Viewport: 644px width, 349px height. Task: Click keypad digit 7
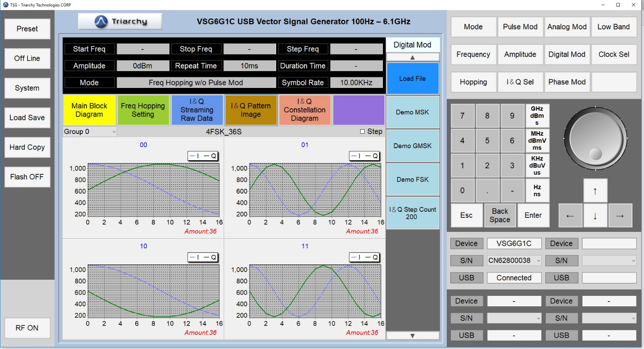462,116
